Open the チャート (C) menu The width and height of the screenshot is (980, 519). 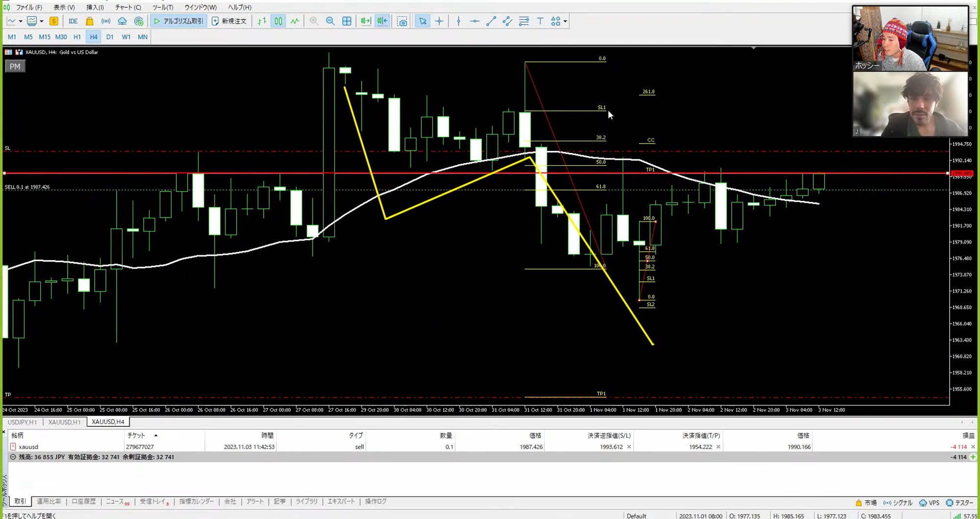pos(128,7)
